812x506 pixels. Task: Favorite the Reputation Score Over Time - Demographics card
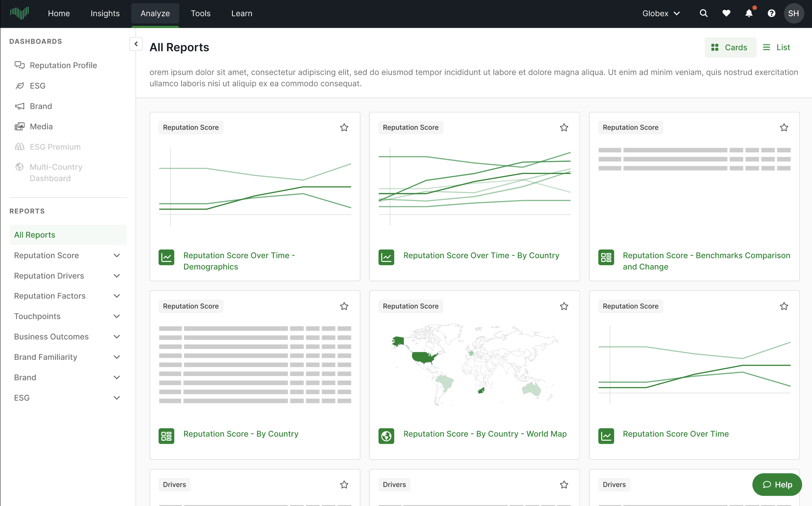click(x=344, y=127)
